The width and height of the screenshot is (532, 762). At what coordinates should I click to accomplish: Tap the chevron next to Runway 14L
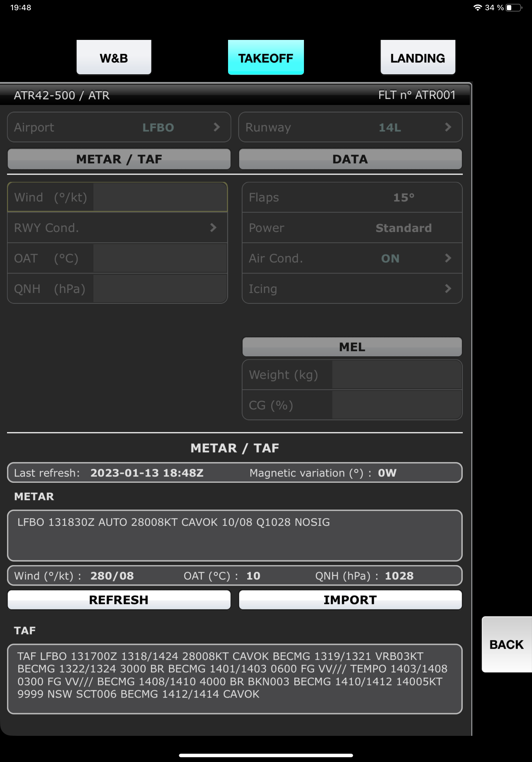click(x=448, y=127)
